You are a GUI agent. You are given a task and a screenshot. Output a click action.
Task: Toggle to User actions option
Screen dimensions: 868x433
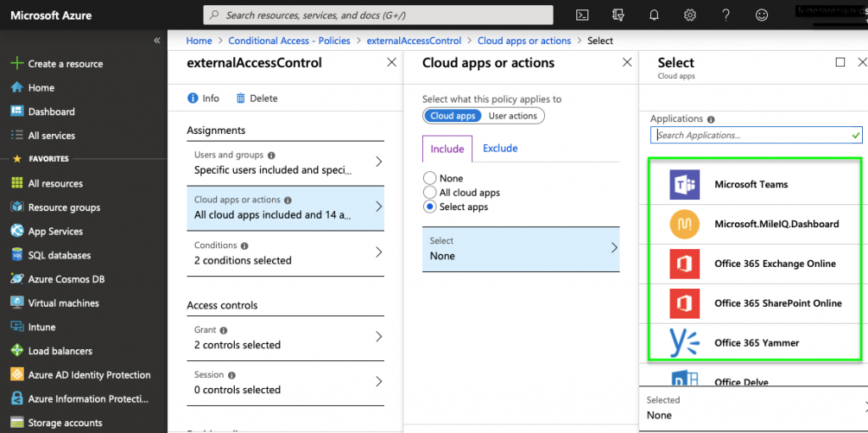click(x=513, y=116)
